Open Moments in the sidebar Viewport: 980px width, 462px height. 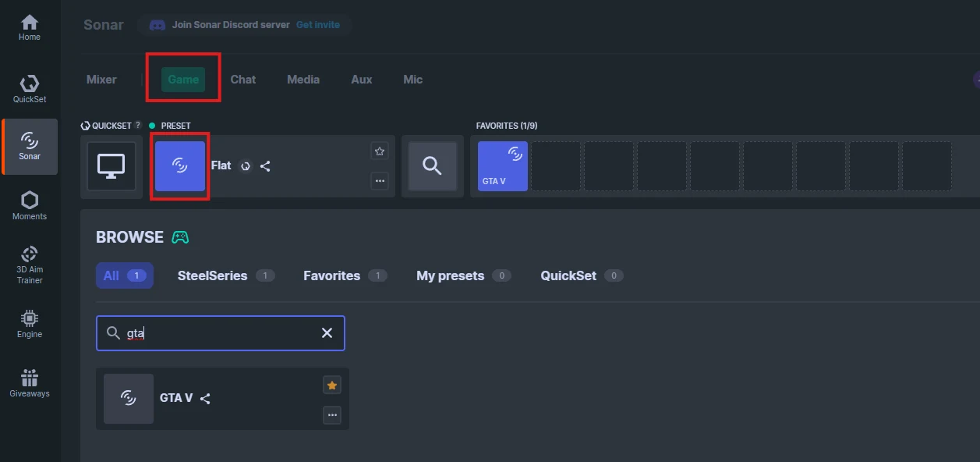point(30,206)
